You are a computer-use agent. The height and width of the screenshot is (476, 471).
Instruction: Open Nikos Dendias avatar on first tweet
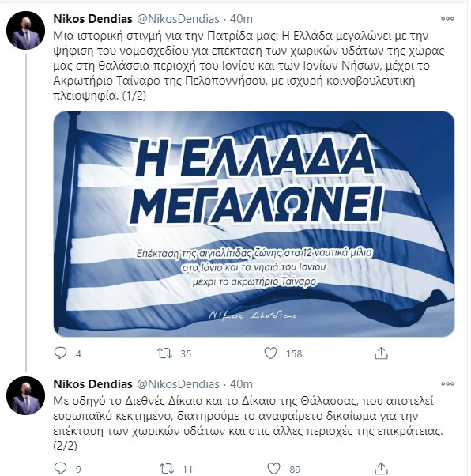coord(26,30)
